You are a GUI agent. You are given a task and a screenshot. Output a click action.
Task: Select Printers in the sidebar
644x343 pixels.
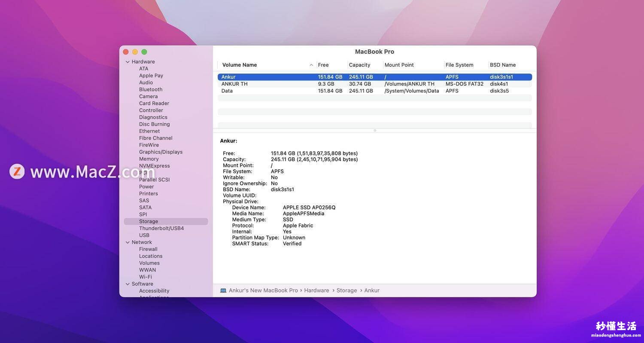coord(148,193)
